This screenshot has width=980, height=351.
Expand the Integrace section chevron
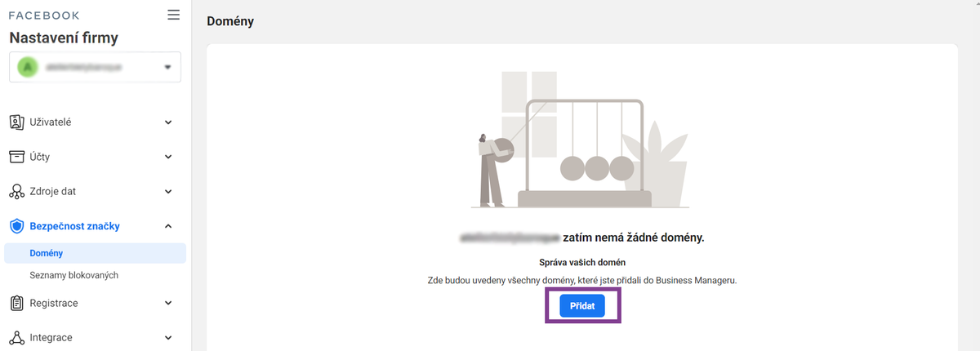(x=168, y=337)
